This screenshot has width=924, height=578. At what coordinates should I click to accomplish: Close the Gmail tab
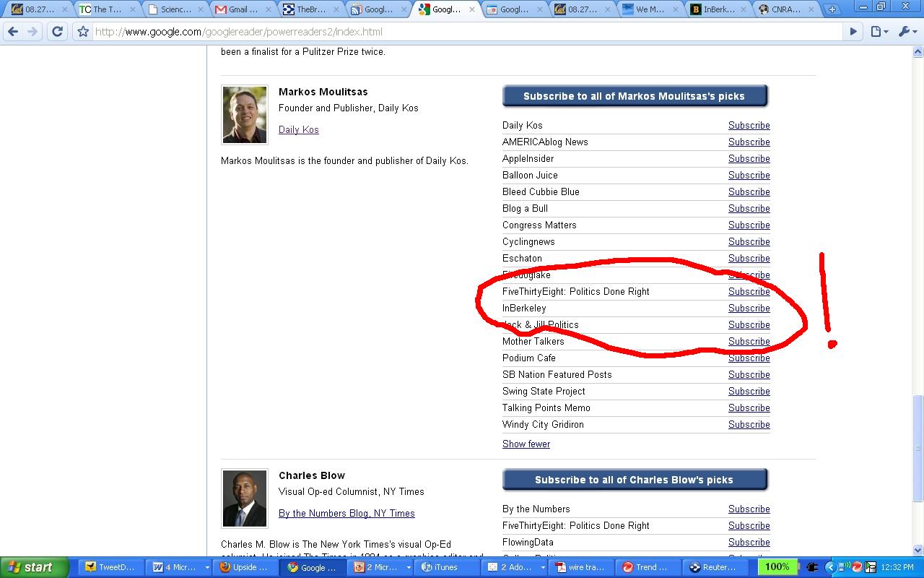pos(267,9)
